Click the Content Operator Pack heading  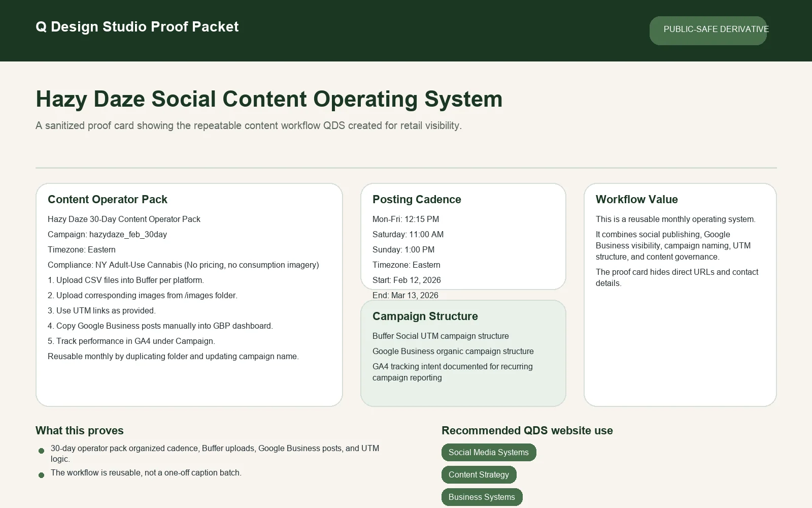(x=108, y=199)
